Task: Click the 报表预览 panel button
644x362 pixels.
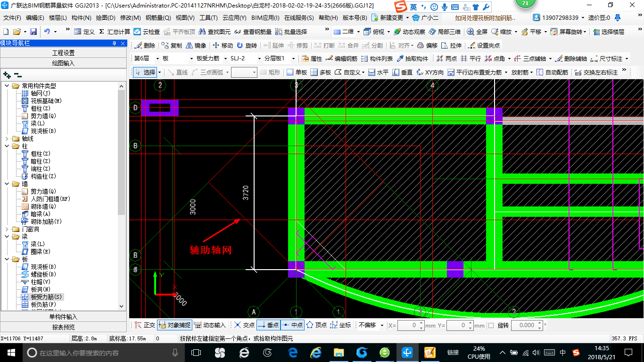Action: pos(63,327)
